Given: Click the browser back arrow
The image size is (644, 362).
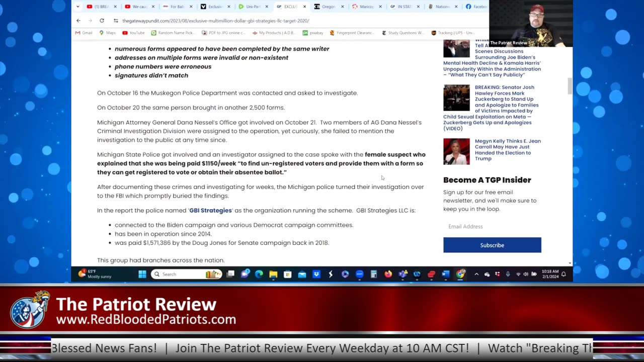Looking at the screenshot, I should point(78,21).
